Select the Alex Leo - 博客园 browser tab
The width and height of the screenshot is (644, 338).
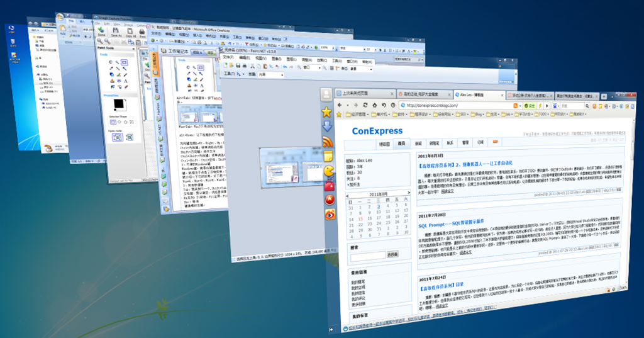(x=479, y=95)
